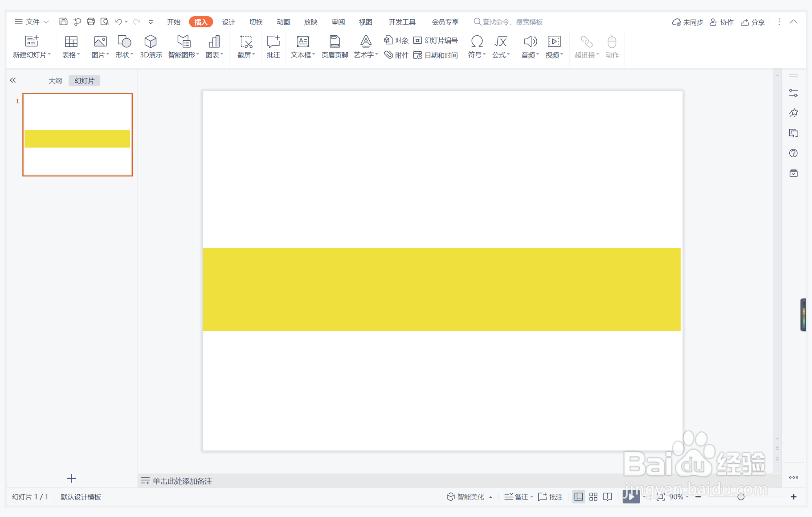812x517 pixels.
Task: Start slideshow from the status bar play button
Action: pyautogui.click(x=630, y=497)
